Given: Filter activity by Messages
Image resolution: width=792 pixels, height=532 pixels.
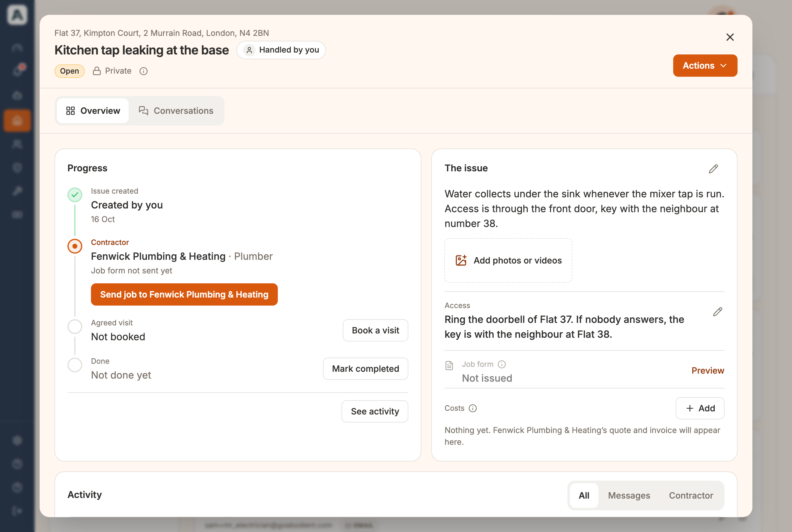Looking at the screenshot, I should click(x=629, y=496).
